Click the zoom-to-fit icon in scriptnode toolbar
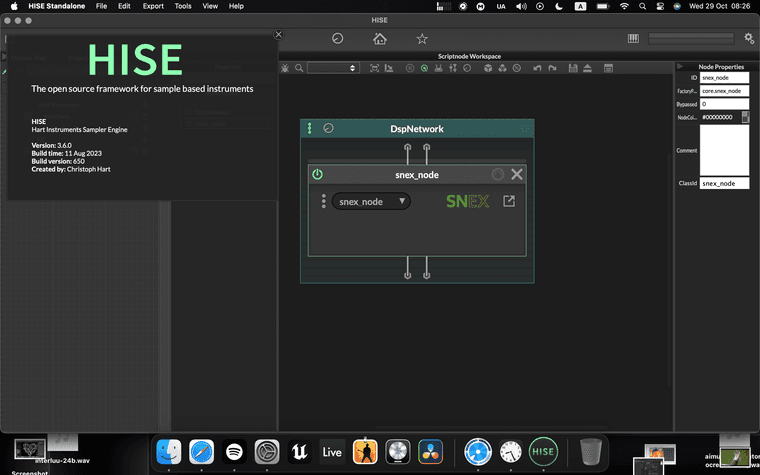760x475 pixels. pyautogui.click(x=374, y=68)
